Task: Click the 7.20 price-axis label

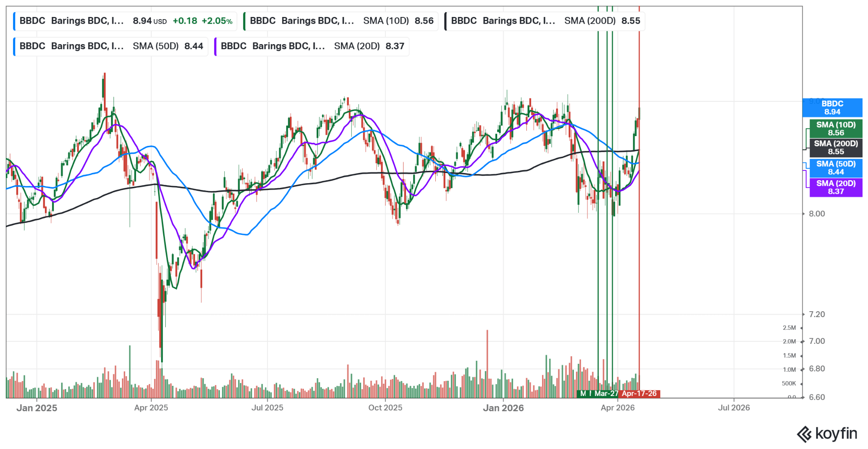Action: (x=817, y=314)
